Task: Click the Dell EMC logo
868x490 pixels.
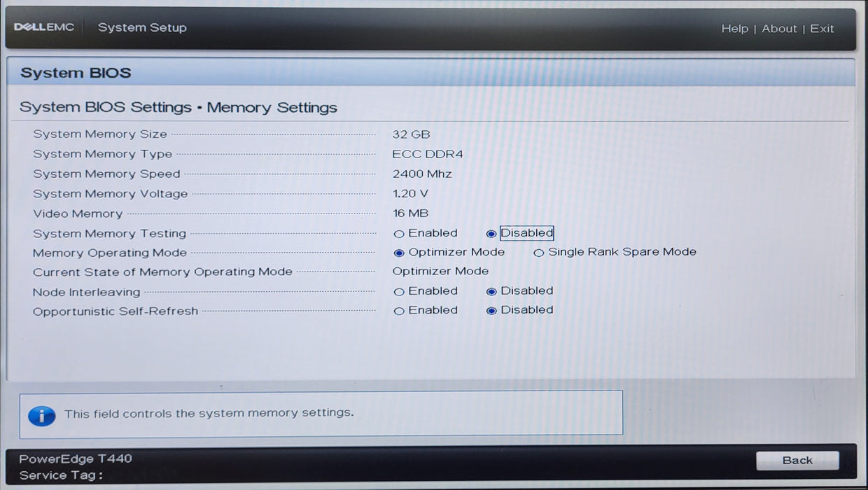Action: [x=44, y=27]
